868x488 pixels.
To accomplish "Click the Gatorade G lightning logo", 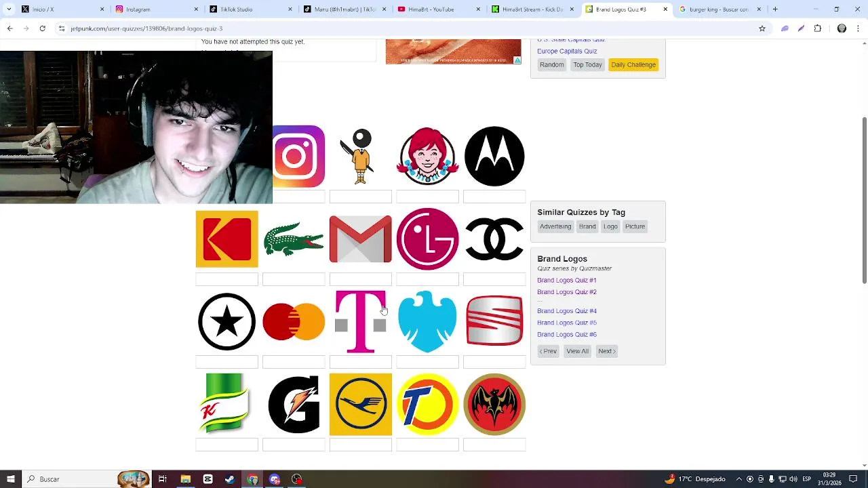I will pos(294,405).
